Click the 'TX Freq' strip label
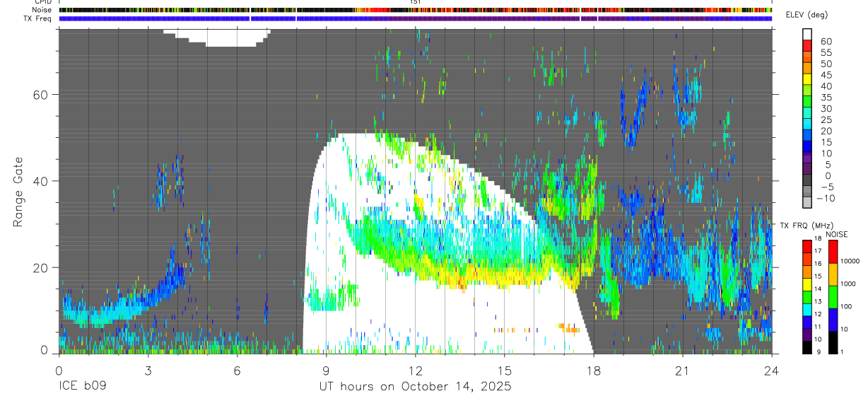Viewport: 868px width, 401px height. pos(39,18)
